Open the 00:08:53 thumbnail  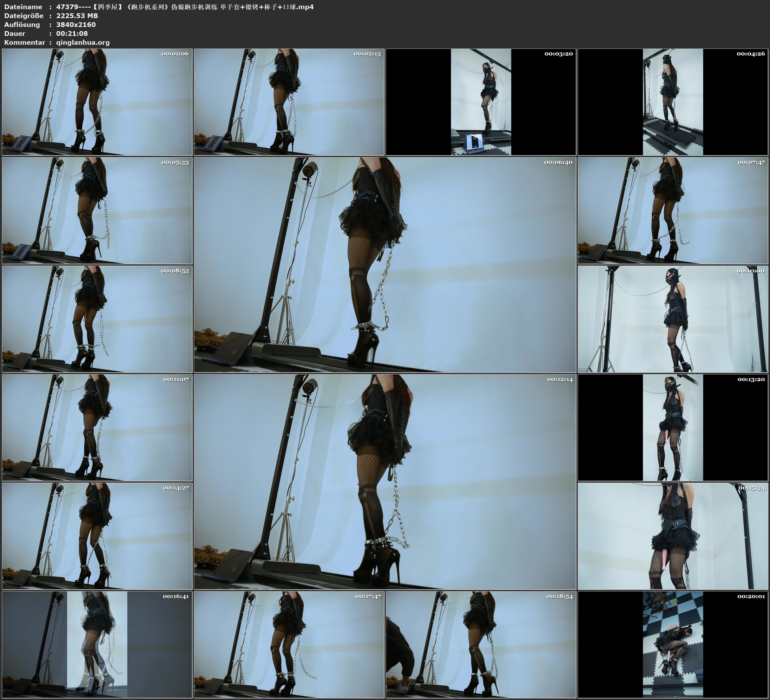(97, 319)
